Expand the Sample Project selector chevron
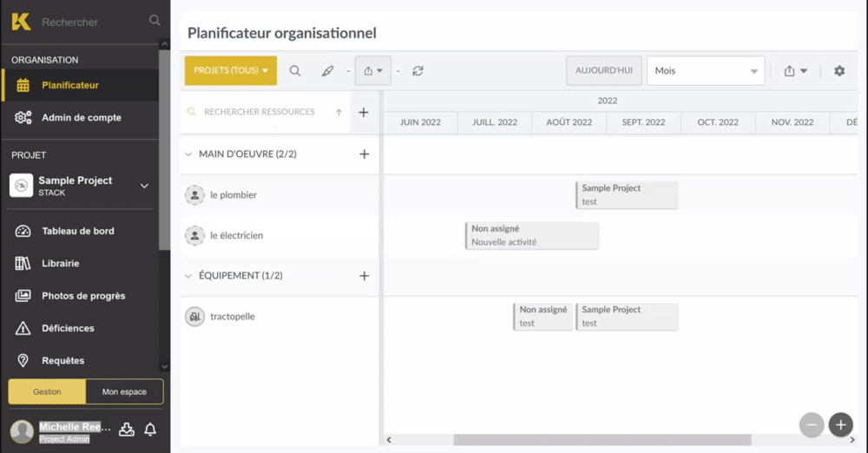 pos(144,186)
